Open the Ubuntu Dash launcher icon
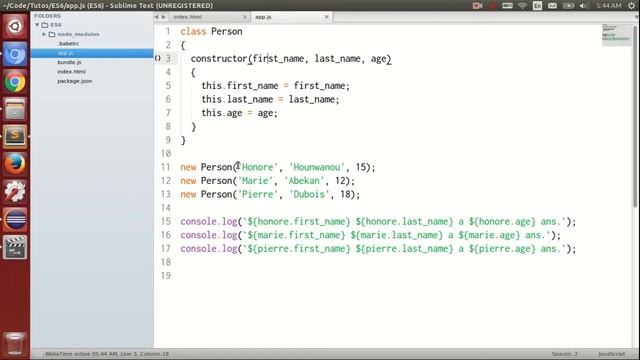This screenshot has height=360, width=640. coord(15,27)
